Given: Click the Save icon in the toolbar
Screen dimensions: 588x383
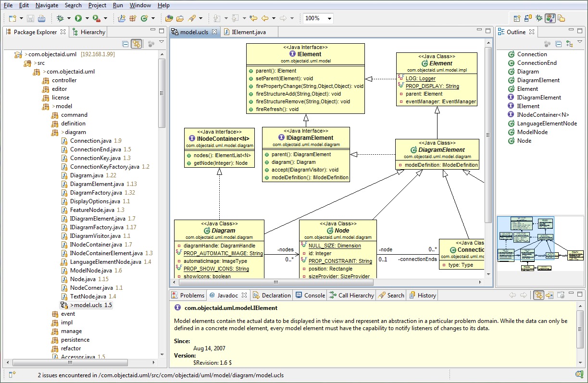Looking at the screenshot, I should 30,18.
